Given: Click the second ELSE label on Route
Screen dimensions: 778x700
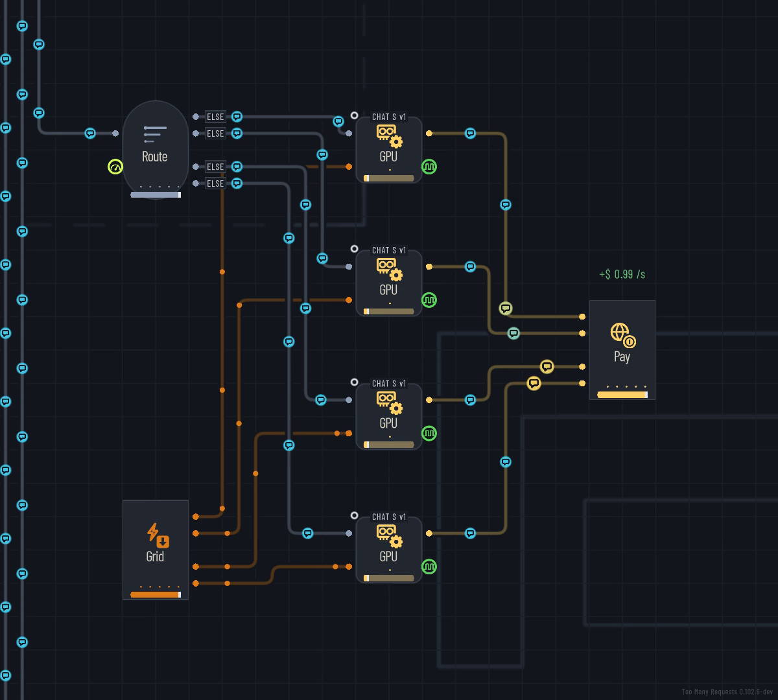Looking at the screenshot, I should coord(215,134).
